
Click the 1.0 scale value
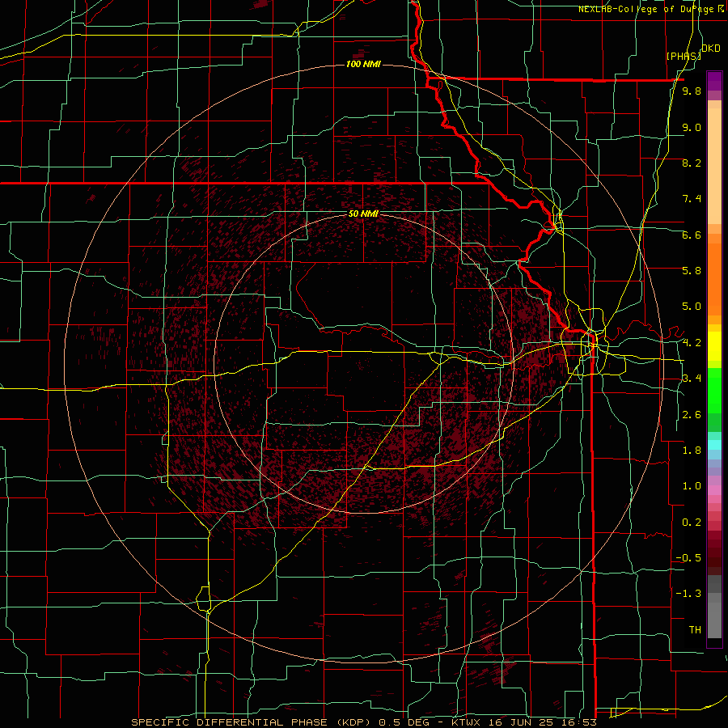point(692,486)
